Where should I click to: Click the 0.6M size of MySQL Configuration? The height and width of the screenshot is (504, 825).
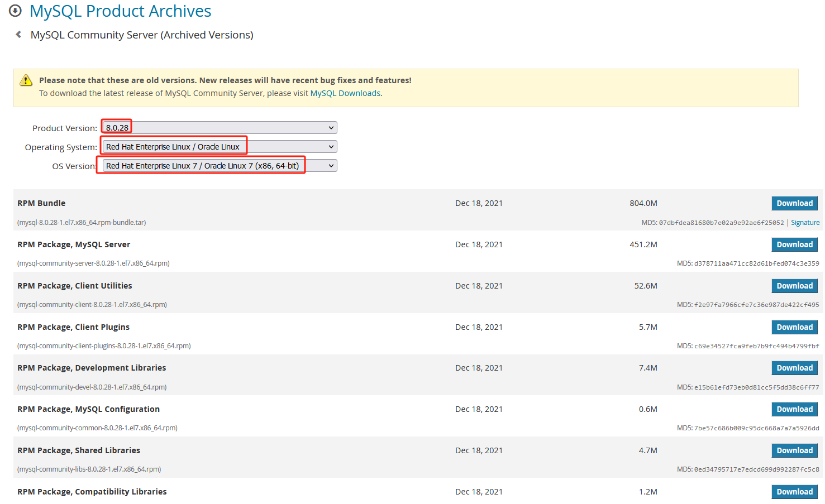(x=648, y=409)
